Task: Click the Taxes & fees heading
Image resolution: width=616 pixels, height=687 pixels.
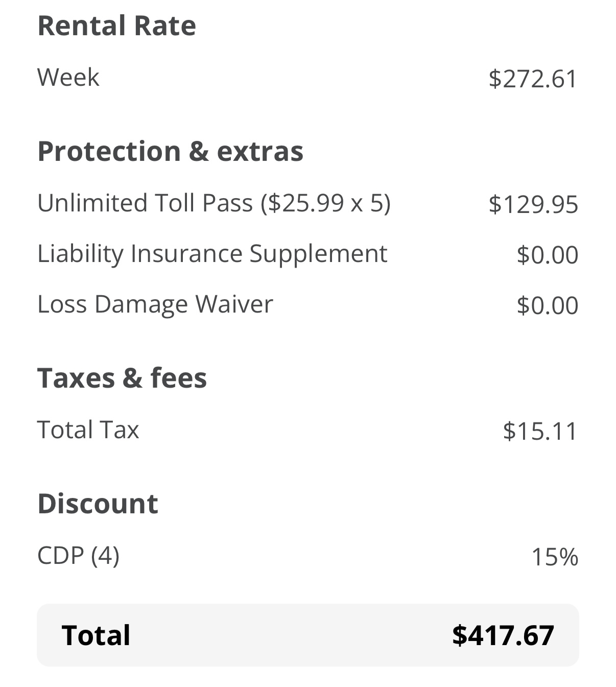Action: click(x=122, y=378)
